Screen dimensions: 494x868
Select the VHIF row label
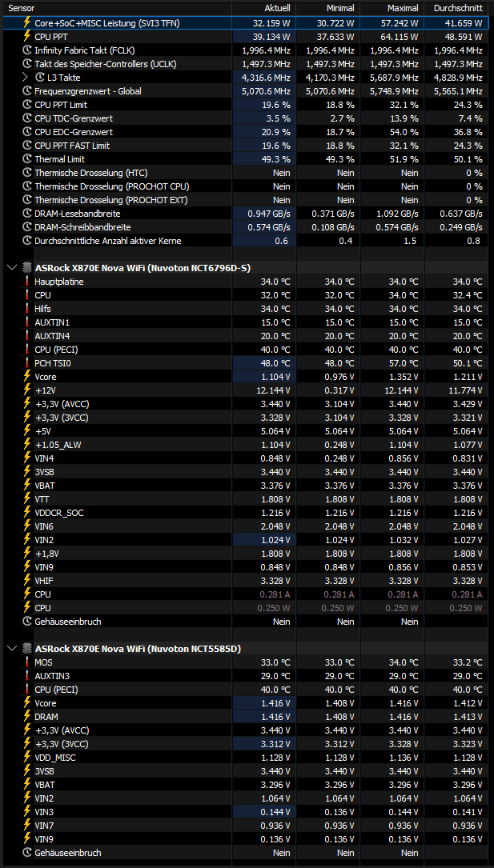(44, 580)
